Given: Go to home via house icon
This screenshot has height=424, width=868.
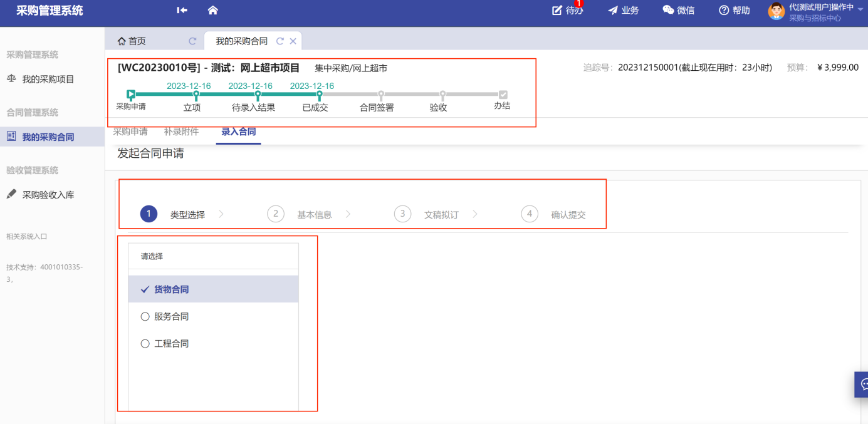Looking at the screenshot, I should point(212,10).
